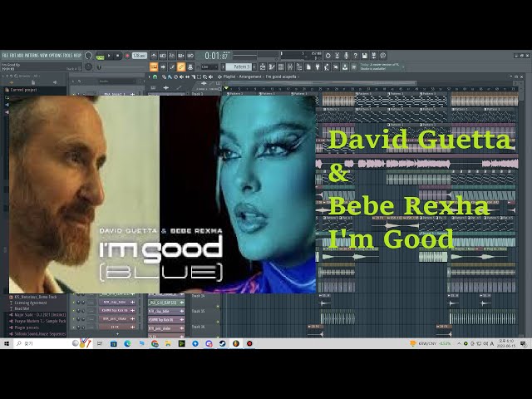Open the tempo tapper running-man icon
Screen dimensions: 532x399
[x=327, y=66]
